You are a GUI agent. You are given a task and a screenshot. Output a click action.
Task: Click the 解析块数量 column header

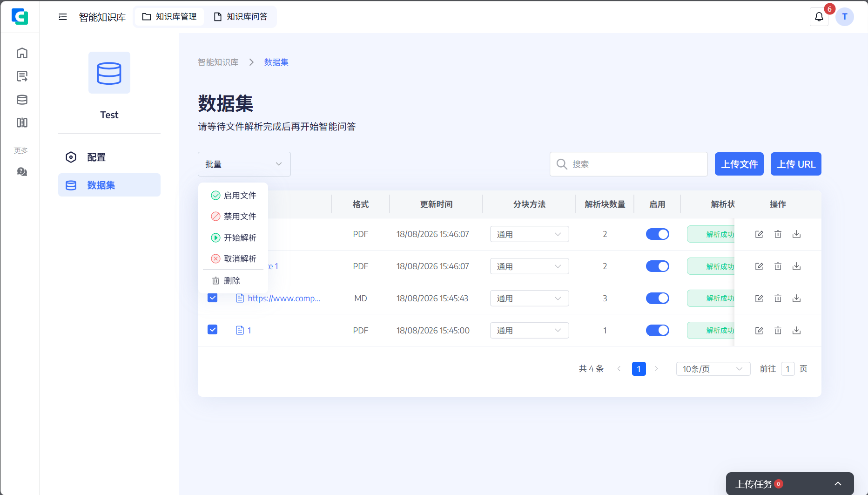(605, 204)
